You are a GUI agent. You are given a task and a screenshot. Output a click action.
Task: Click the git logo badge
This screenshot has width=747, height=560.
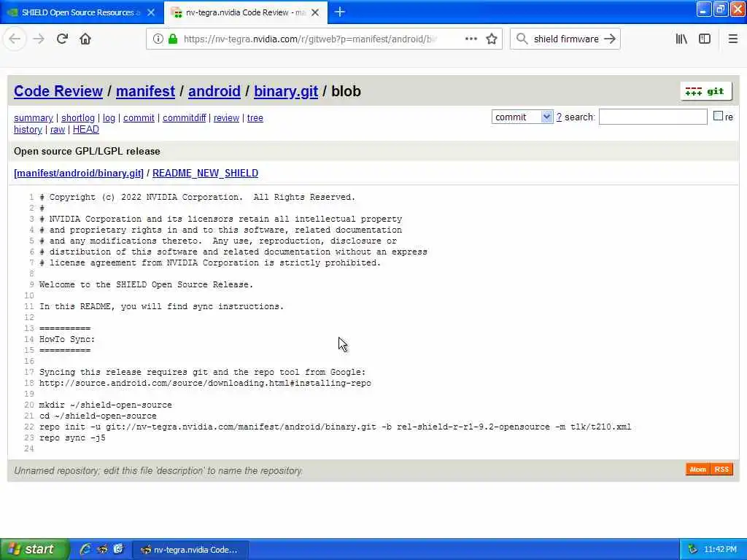(706, 91)
